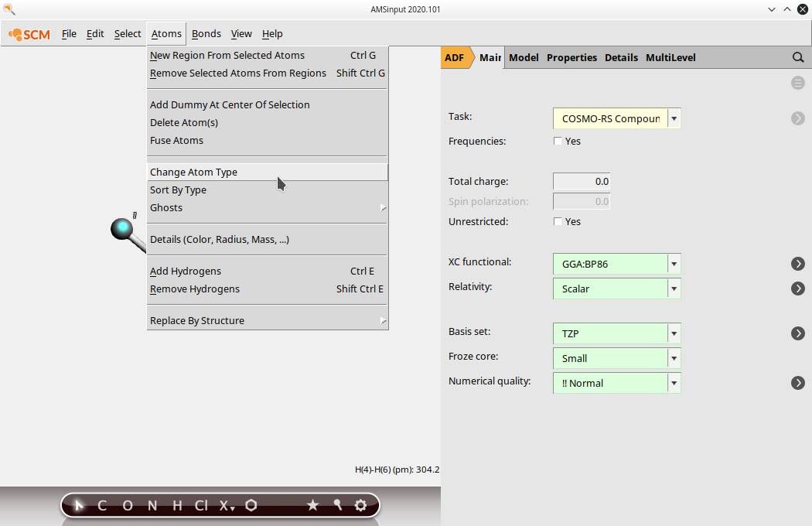
Task: Open the Bonds menu
Action: click(206, 34)
